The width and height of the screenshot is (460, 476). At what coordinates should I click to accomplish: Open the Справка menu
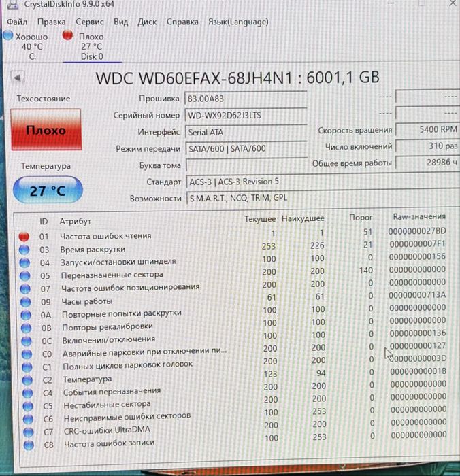coord(182,22)
